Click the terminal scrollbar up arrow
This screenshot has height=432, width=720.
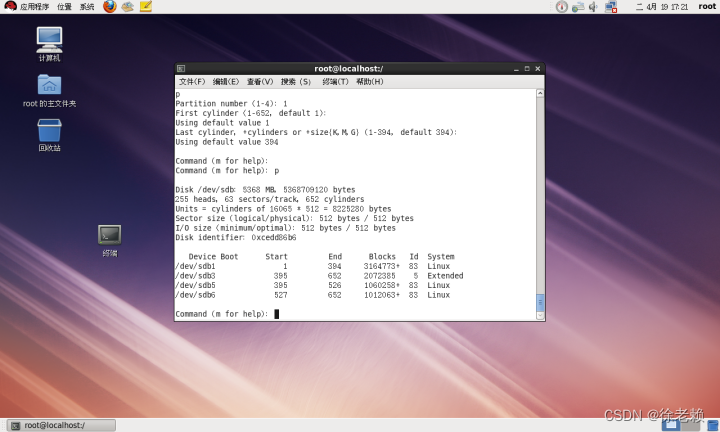point(540,93)
